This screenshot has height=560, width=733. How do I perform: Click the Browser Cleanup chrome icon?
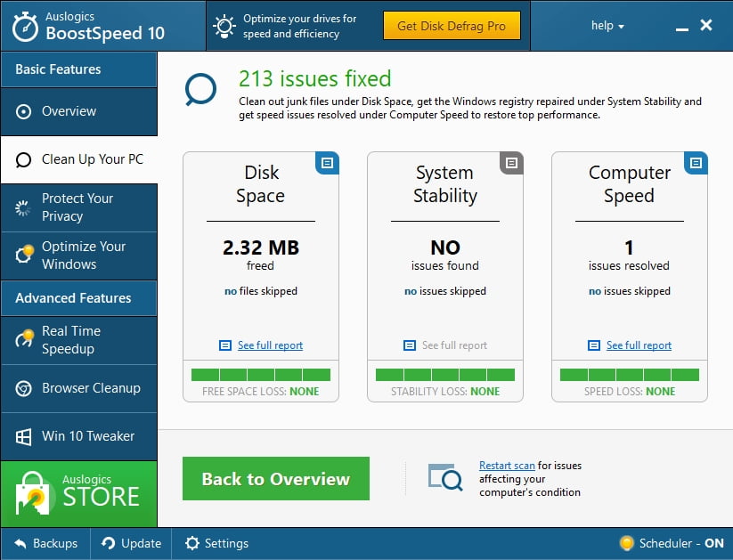click(x=23, y=388)
